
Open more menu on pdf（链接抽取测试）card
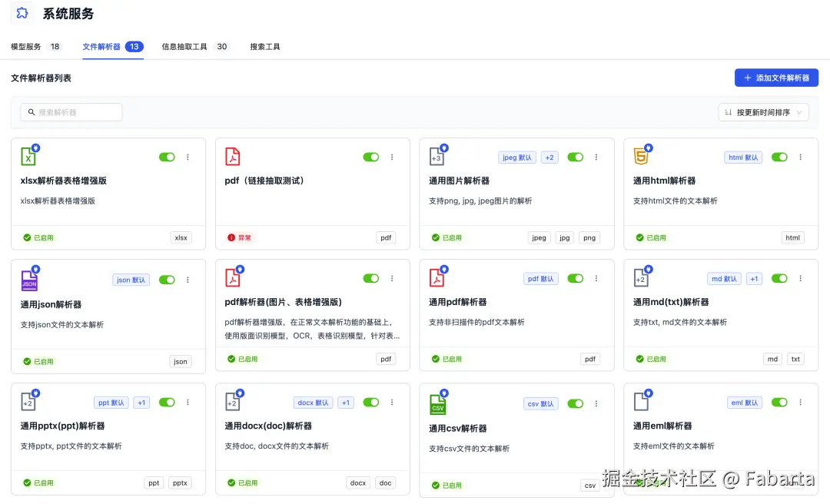[x=392, y=157]
